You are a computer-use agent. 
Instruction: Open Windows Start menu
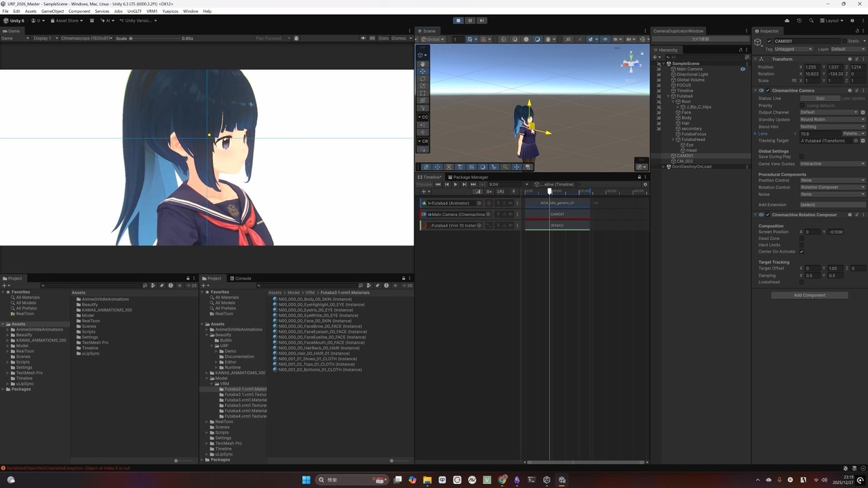(x=306, y=480)
